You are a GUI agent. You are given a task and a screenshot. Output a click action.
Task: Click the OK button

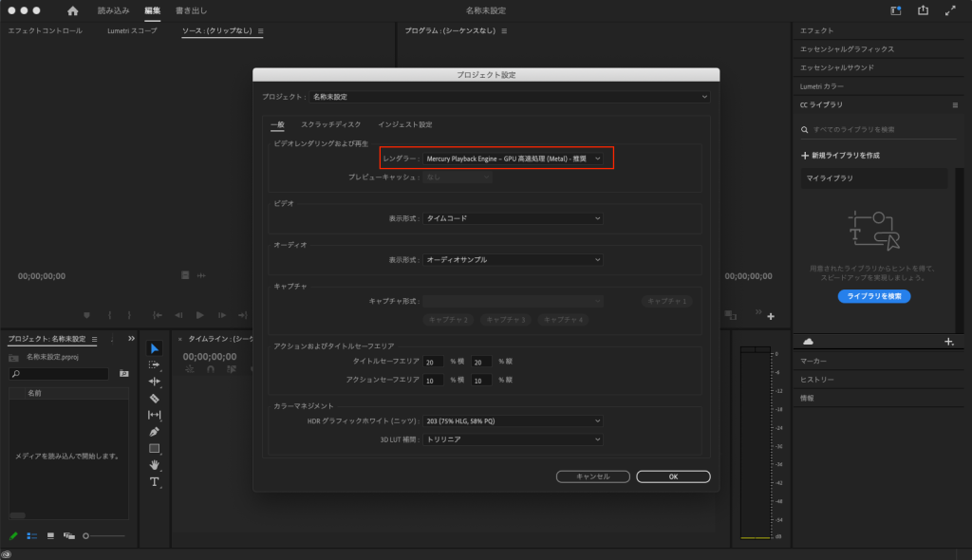pyautogui.click(x=673, y=476)
